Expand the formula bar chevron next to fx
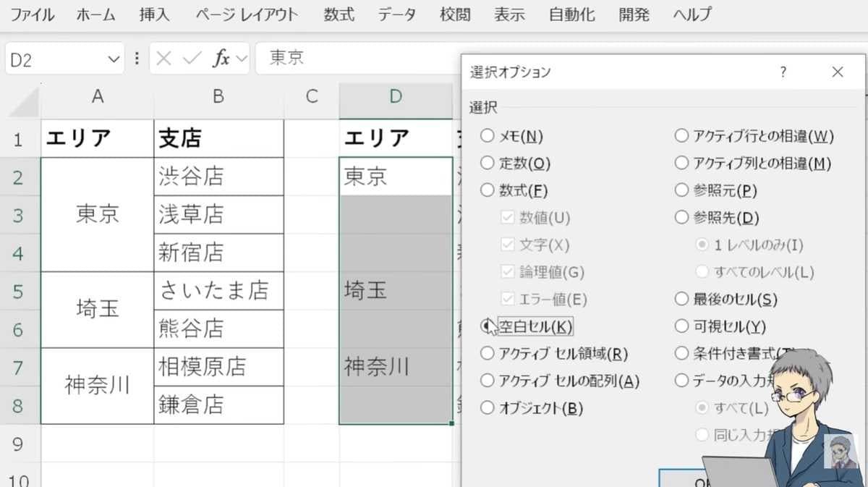 pos(242,59)
